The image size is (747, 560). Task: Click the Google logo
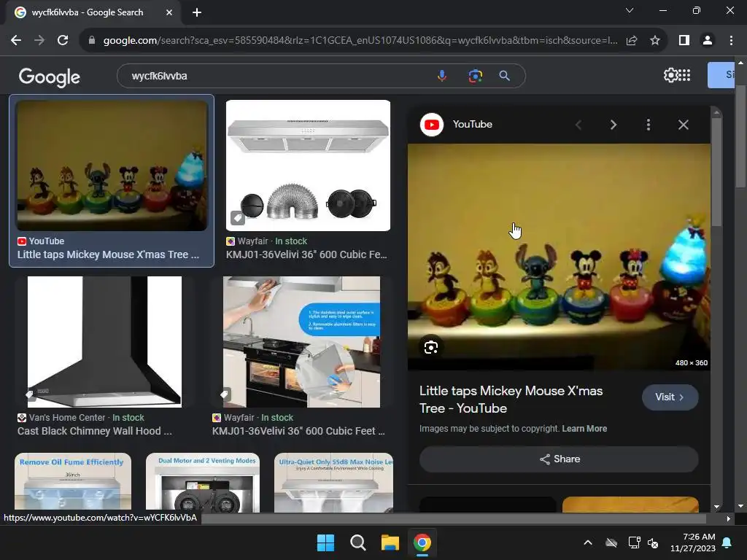point(50,77)
